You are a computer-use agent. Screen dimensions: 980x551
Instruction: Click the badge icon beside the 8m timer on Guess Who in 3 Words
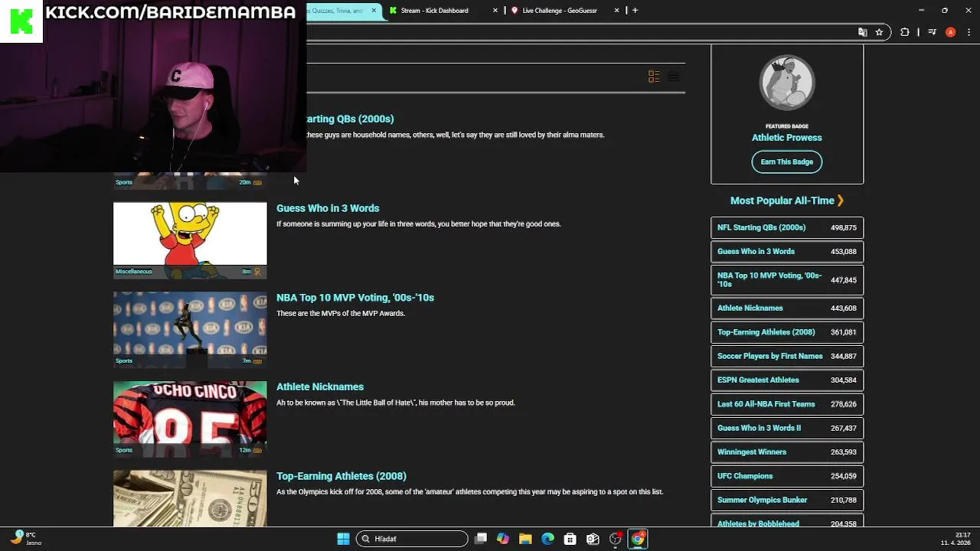[x=257, y=272]
